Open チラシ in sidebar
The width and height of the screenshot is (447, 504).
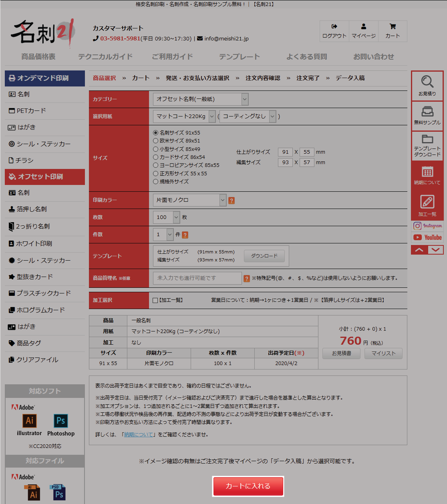tap(45, 160)
